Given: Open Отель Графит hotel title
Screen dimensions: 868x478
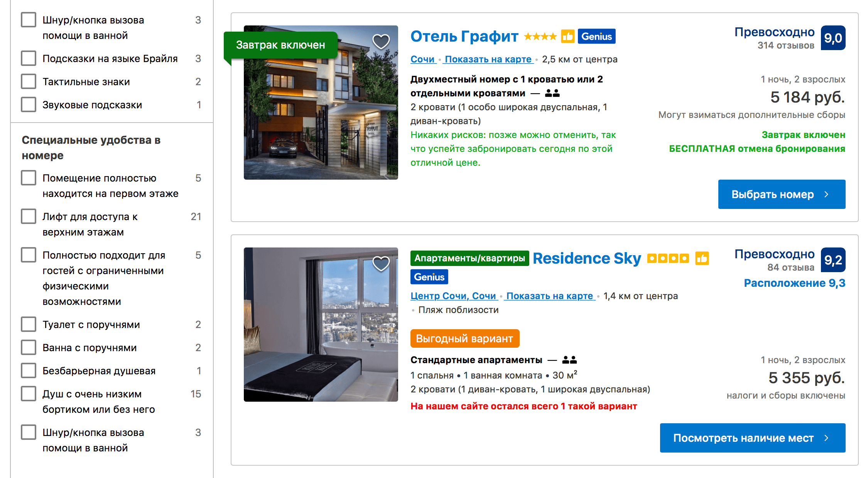Looking at the screenshot, I should click(464, 37).
